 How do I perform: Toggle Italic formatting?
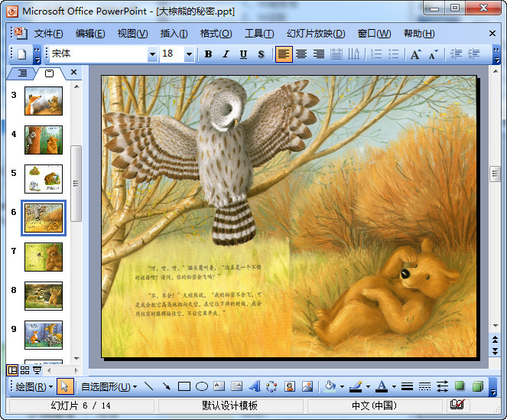[x=226, y=54]
